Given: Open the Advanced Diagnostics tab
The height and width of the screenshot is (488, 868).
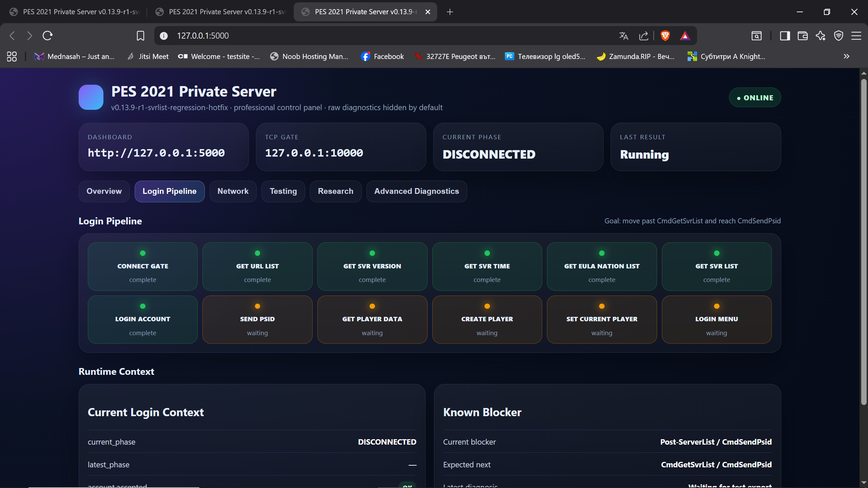Looking at the screenshot, I should tap(417, 191).
